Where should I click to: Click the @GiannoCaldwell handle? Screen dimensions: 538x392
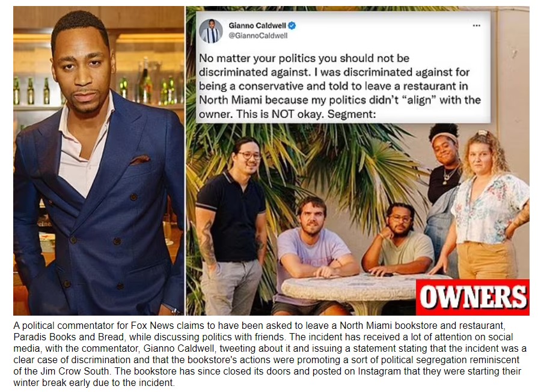pos(258,35)
